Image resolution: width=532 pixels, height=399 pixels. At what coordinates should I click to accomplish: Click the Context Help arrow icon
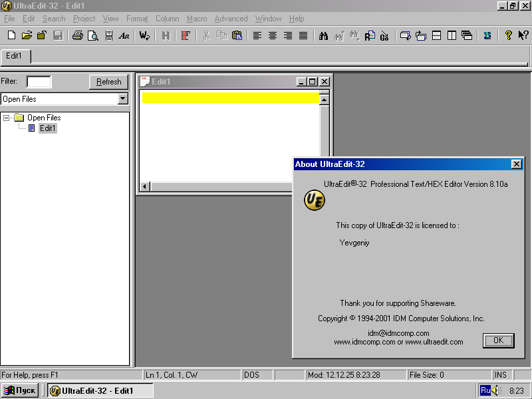523,35
